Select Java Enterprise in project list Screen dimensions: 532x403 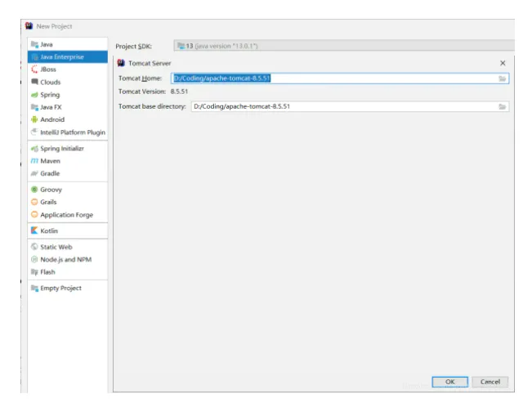(x=68, y=56)
